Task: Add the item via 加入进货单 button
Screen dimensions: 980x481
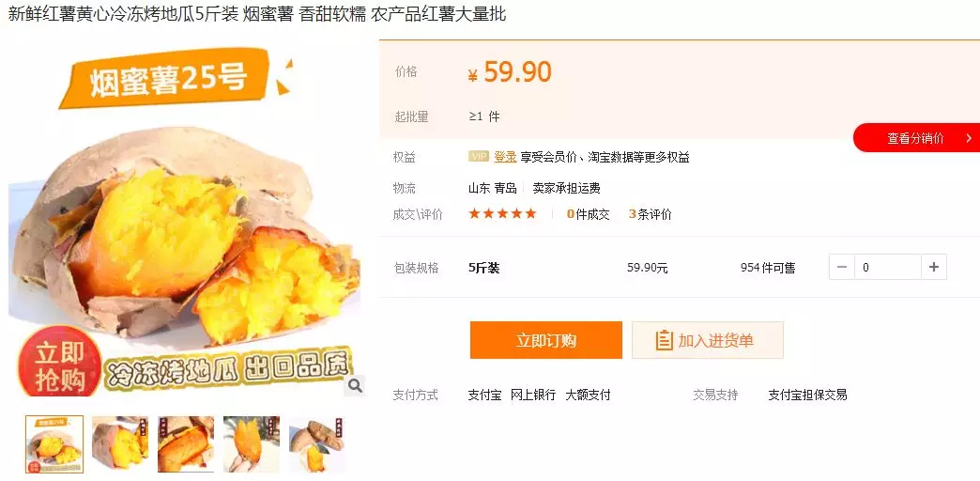Action: click(708, 340)
